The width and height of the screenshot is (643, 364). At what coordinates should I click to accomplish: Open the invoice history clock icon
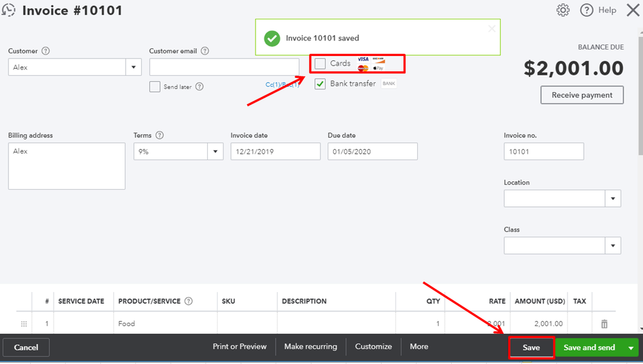pos(8,10)
